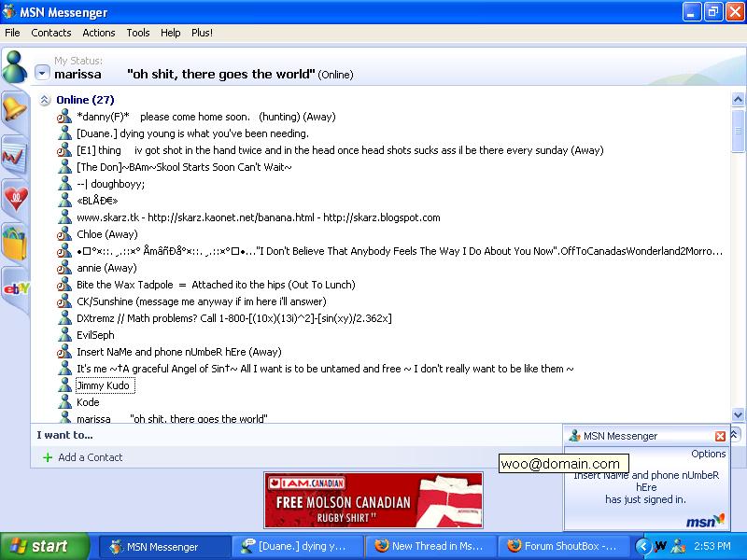This screenshot has width=747, height=560.
Task: Click the green plus Add a Contact icon
Action: pos(48,457)
